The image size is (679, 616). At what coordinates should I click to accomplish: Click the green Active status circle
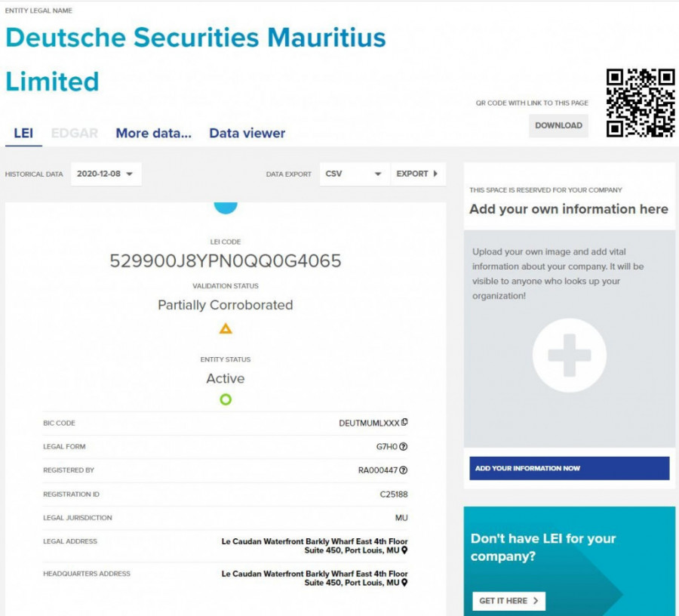click(x=226, y=399)
